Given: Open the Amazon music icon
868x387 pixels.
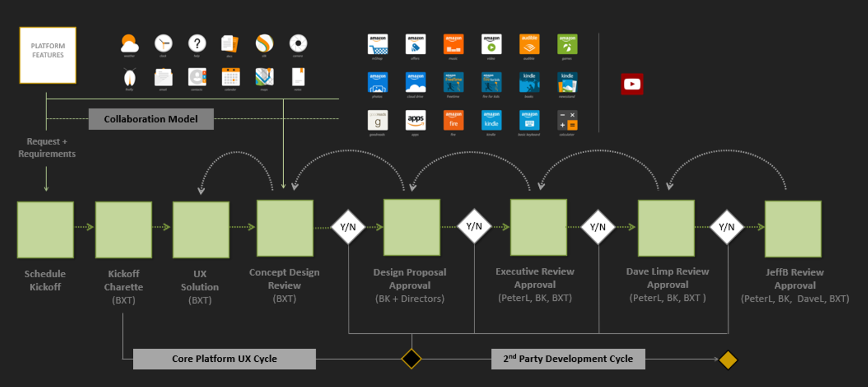Looking at the screenshot, I should pos(453,44).
